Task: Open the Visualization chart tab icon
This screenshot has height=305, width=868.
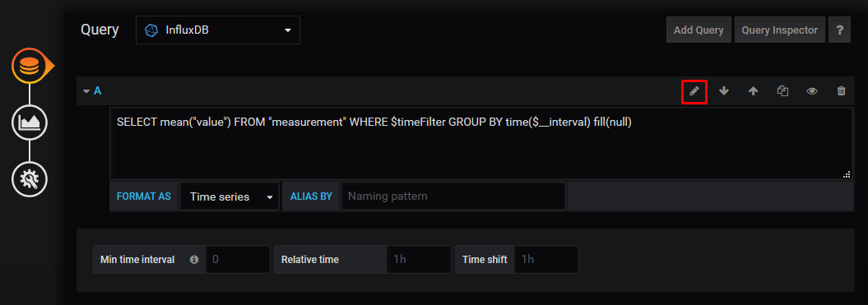Action: click(x=30, y=122)
